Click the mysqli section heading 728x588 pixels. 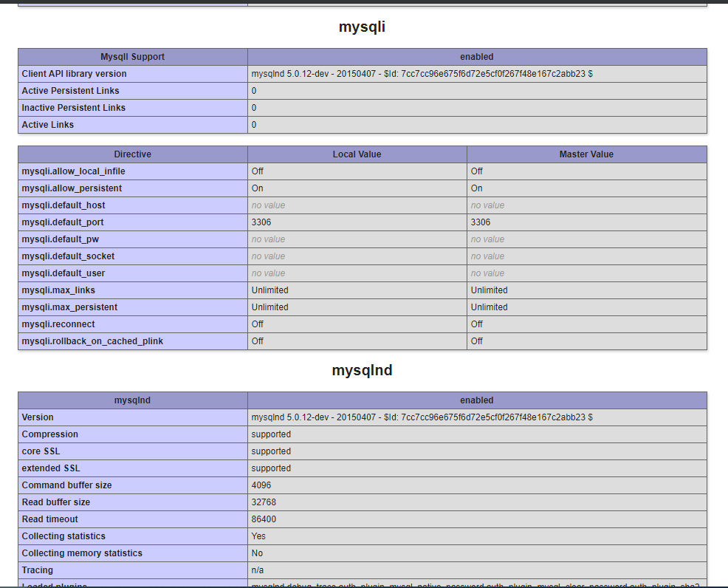(363, 27)
